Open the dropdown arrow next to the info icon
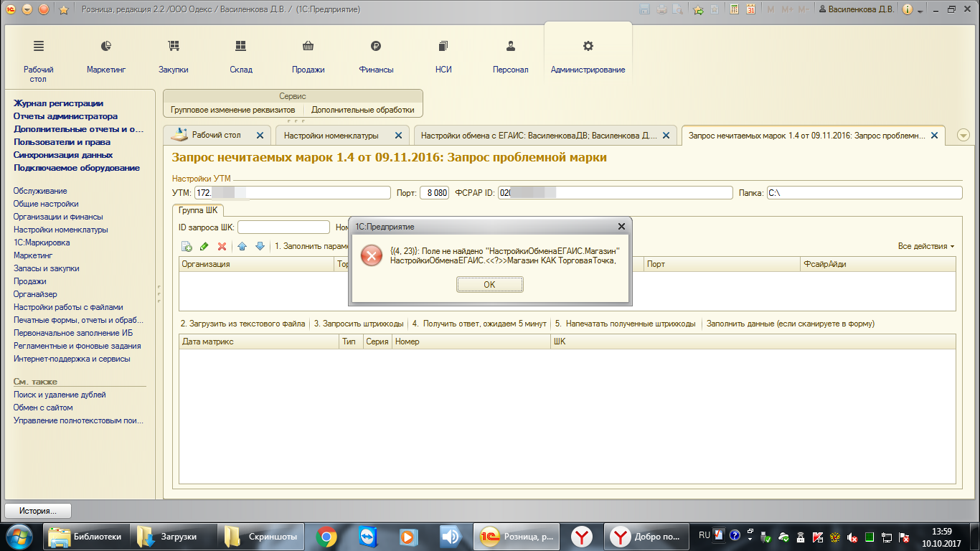Image resolution: width=980 pixels, height=551 pixels. pyautogui.click(x=919, y=10)
